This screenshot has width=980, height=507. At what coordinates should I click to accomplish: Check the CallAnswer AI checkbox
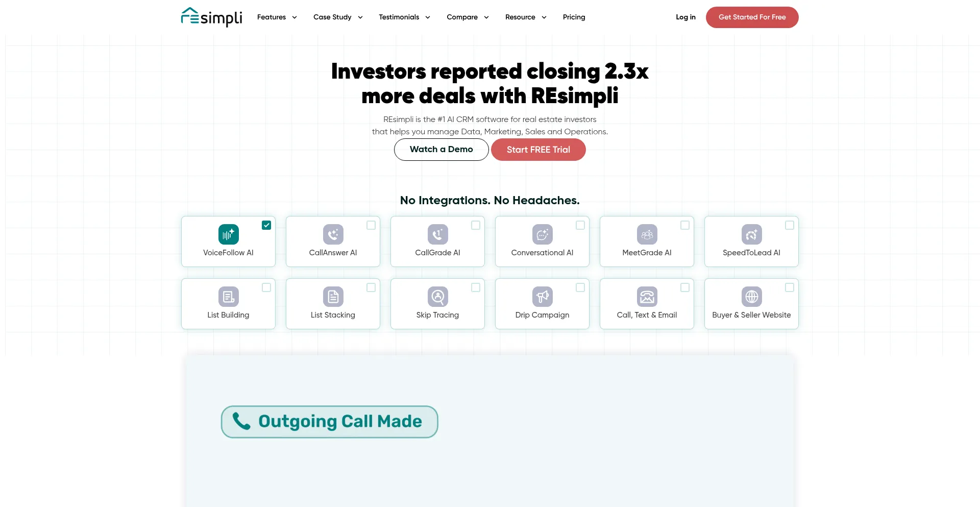point(371,225)
